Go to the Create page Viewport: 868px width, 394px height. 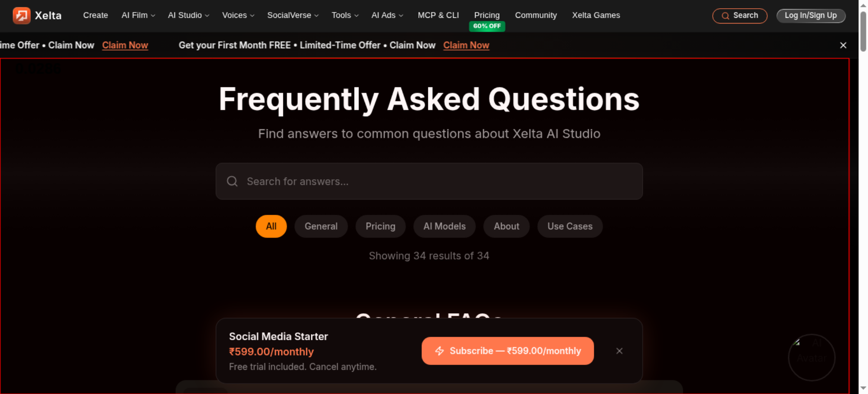click(x=95, y=15)
